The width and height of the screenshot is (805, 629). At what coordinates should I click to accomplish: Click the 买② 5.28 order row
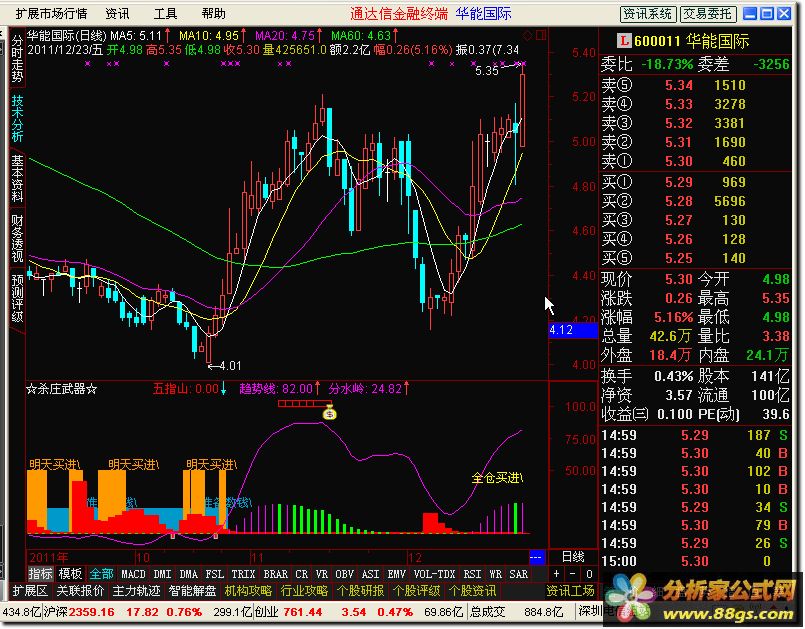tap(695, 201)
